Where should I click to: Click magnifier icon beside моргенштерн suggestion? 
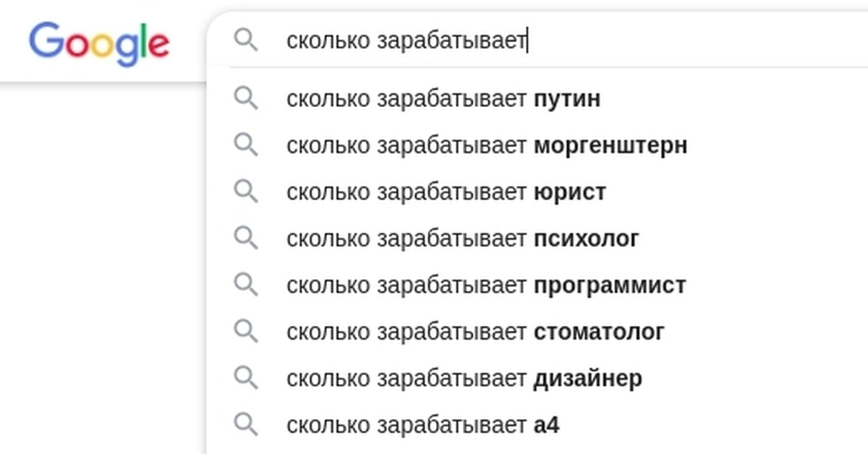pyautogui.click(x=246, y=145)
